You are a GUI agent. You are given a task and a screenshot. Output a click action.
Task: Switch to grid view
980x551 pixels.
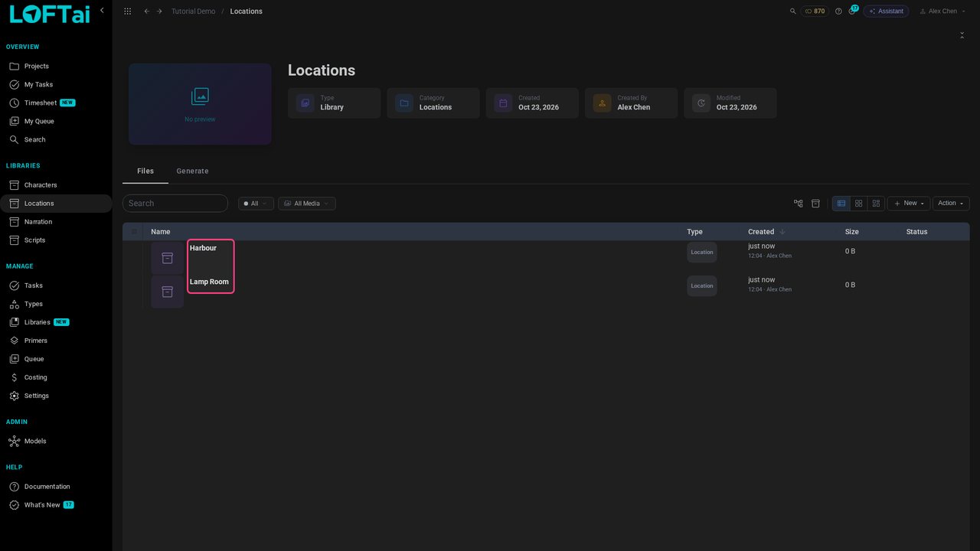859,204
